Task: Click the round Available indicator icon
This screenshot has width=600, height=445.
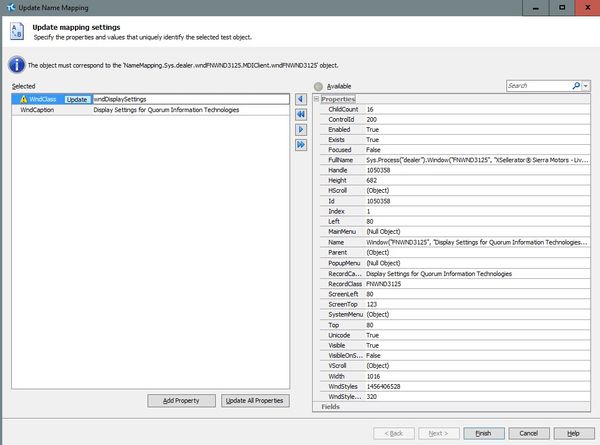Action: pos(318,87)
